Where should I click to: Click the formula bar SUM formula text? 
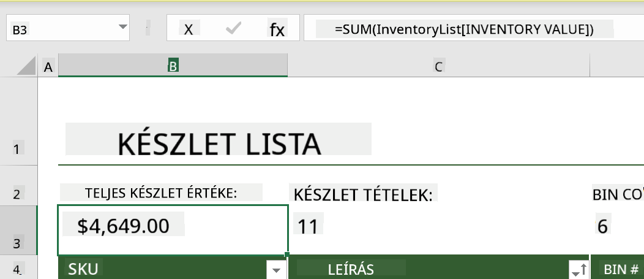464,29
